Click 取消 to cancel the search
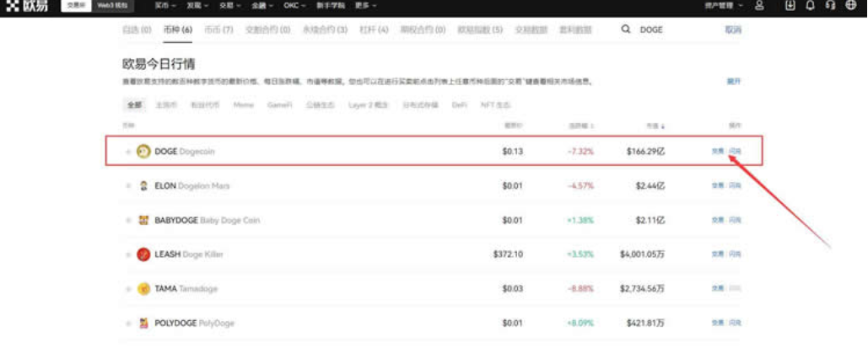 (x=733, y=29)
